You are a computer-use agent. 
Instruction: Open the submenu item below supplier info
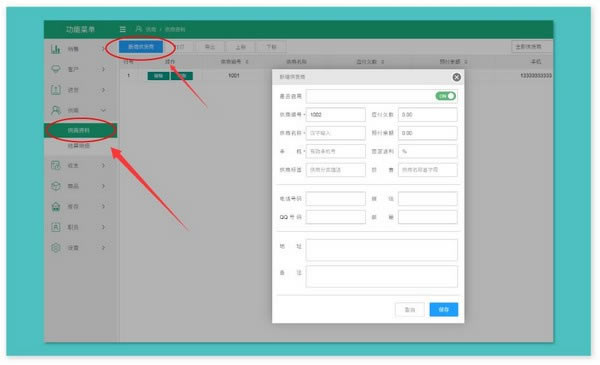79,146
